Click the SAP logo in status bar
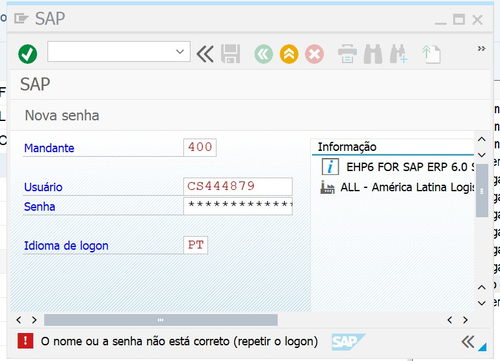Viewport: 500px width, 361px height. (348, 342)
